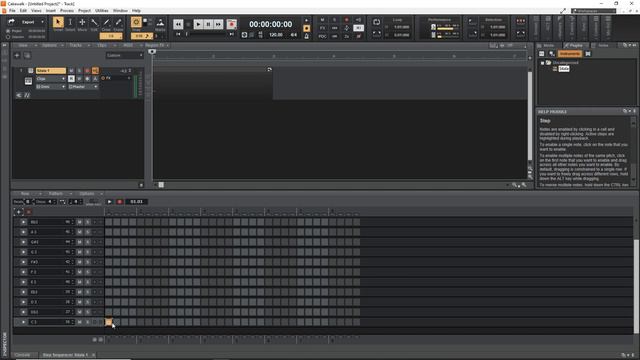Open the File menu

pyautogui.click(x=12, y=11)
